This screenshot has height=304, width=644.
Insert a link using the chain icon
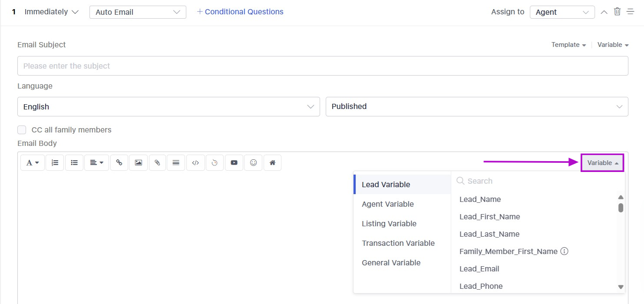(119, 163)
